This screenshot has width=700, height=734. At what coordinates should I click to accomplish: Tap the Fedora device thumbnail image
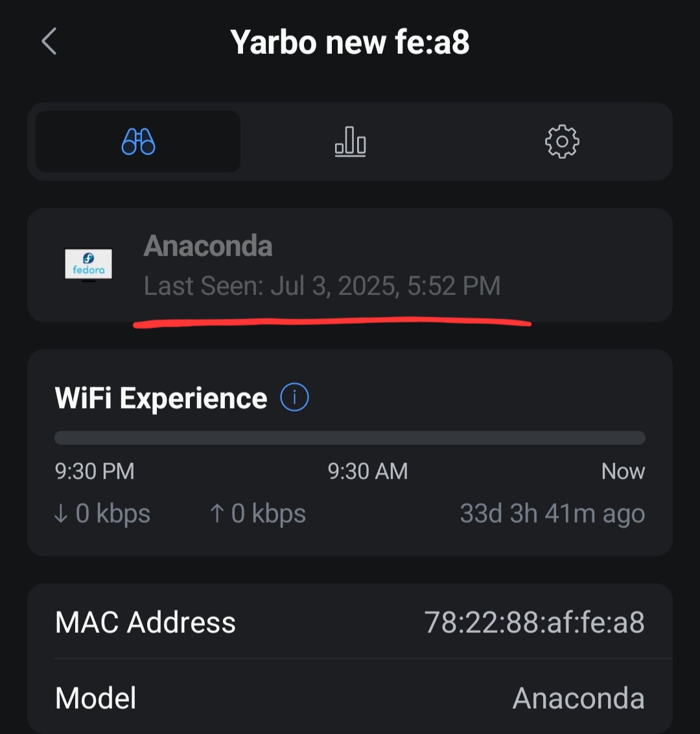pos(88,265)
